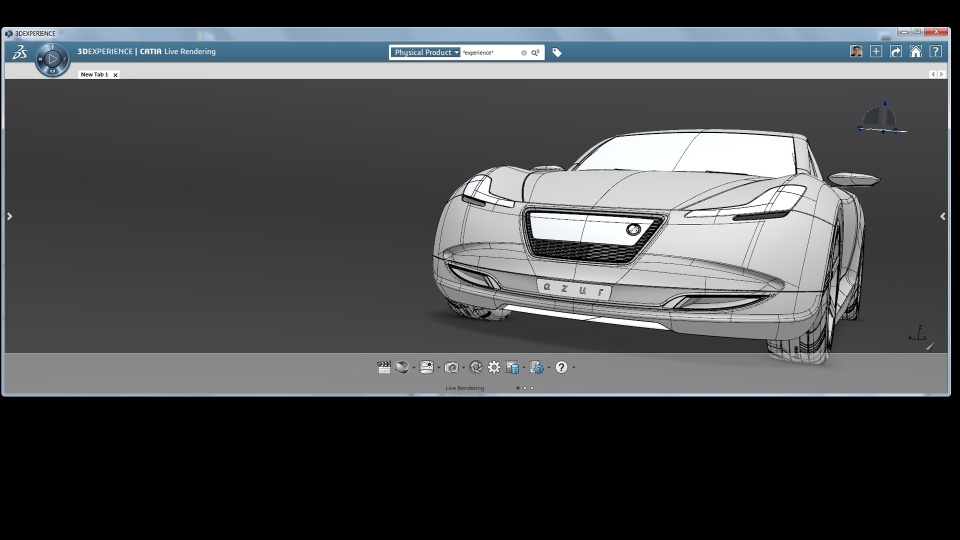This screenshot has width=960, height=540.
Task: Click the share arrow icon
Action: click(896, 52)
